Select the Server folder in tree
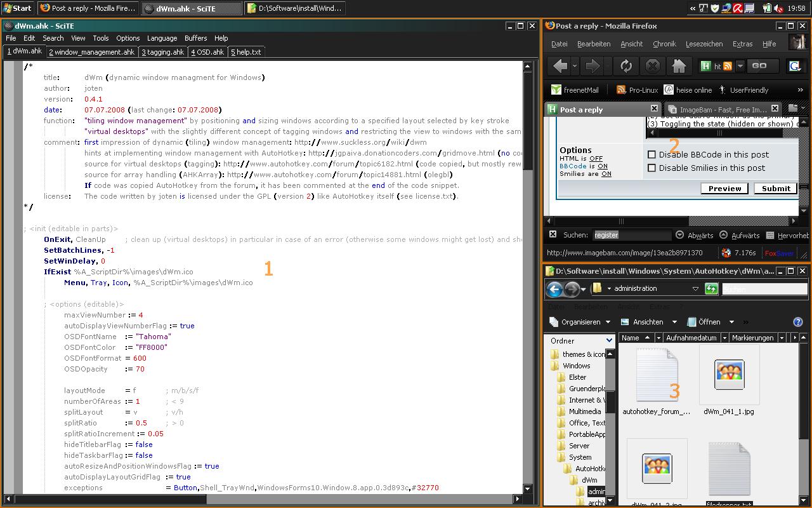 [573, 446]
